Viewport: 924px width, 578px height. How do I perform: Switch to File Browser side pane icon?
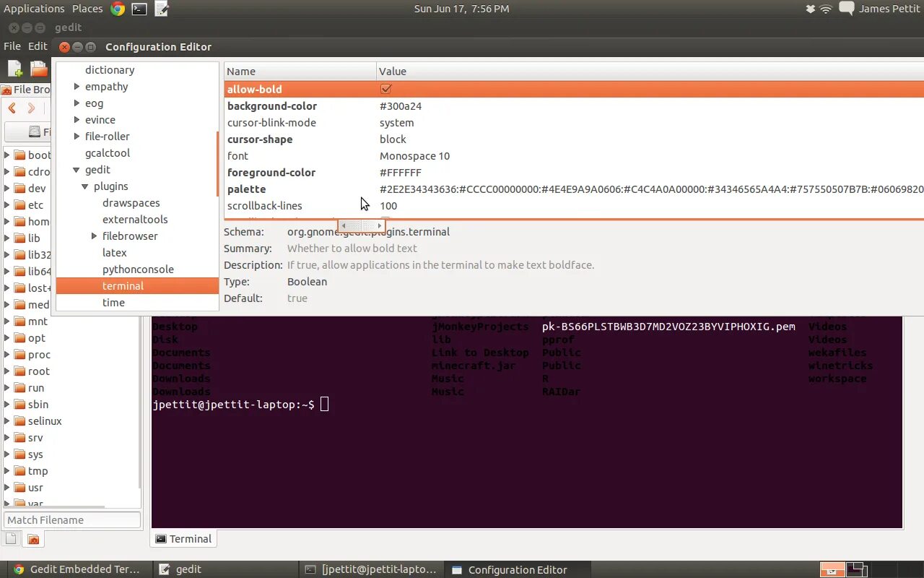click(33, 539)
